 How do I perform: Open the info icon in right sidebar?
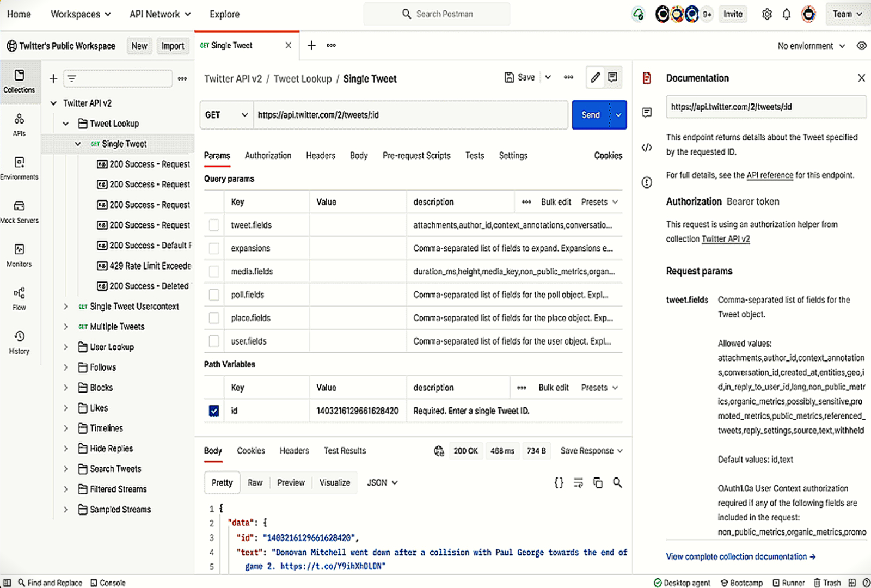click(x=647, y=182)
